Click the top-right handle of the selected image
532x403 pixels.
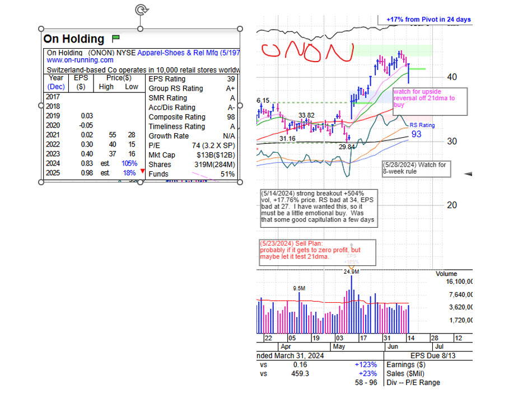[240, 29]
